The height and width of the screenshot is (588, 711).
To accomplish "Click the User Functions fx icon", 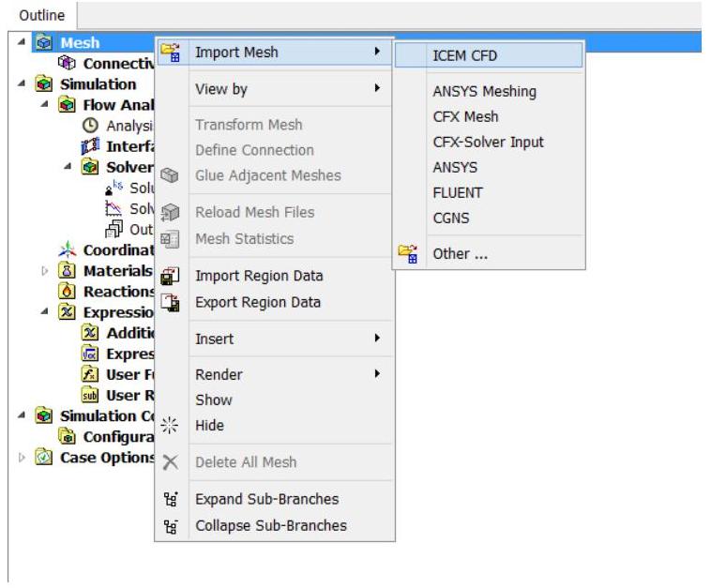I will pos(90,374).
